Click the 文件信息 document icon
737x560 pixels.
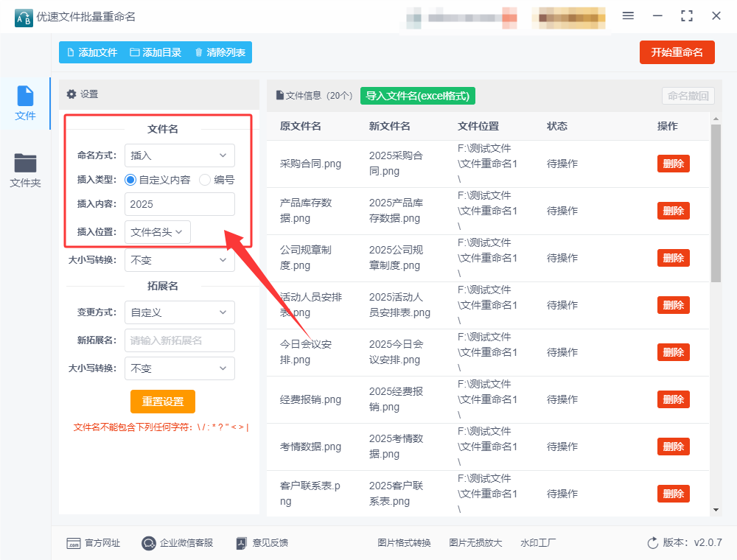[279, 95]
